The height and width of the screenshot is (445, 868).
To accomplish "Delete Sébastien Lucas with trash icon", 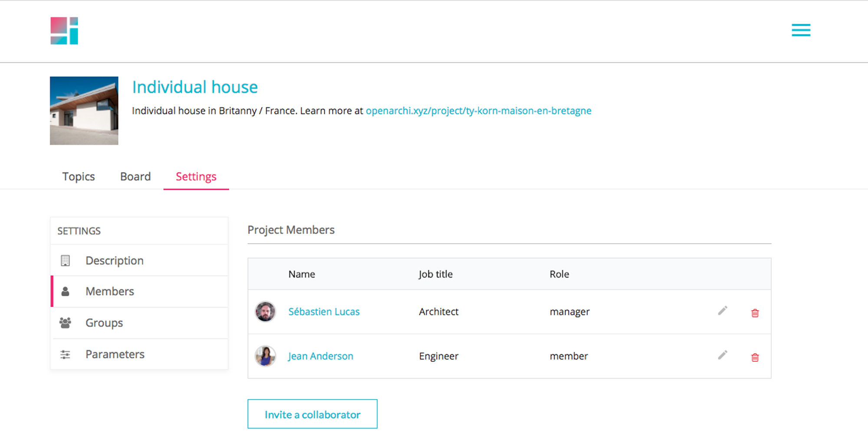I will (x=755, y=313).
